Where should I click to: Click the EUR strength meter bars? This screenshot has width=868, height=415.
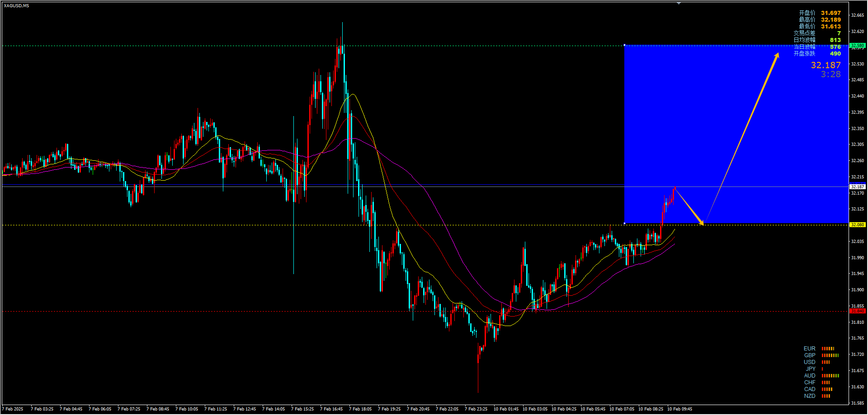click(828, 349)
